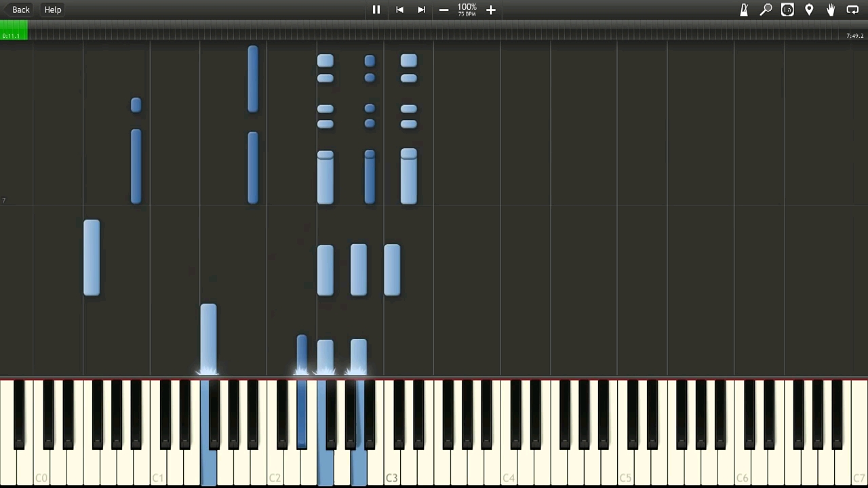Go back using the Back button

pyautogui.click(x=21, y=9)
